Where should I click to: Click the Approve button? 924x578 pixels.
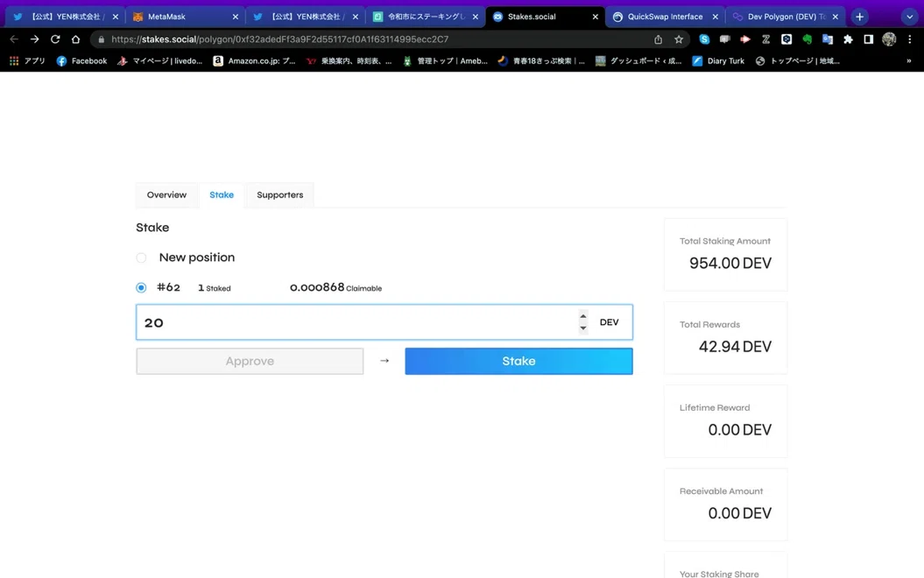(x=250, y=361)
